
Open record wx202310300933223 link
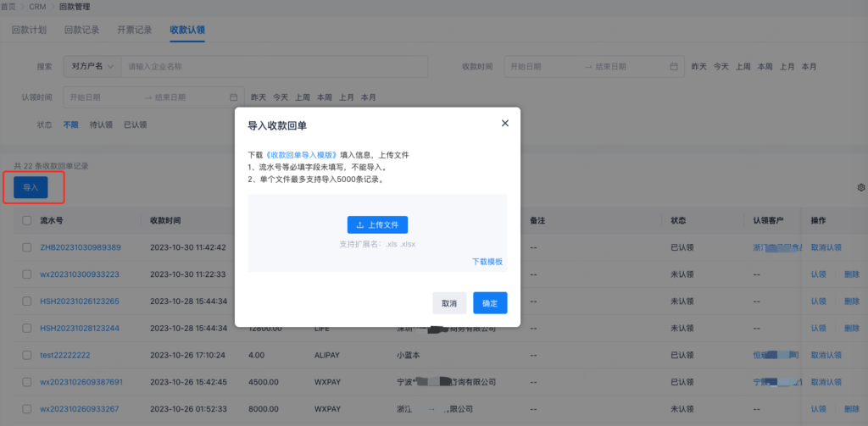80,274
